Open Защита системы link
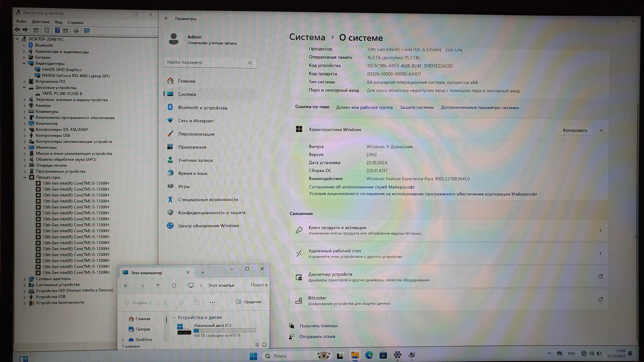Viewport: 644px width, 362px height. 416,107
